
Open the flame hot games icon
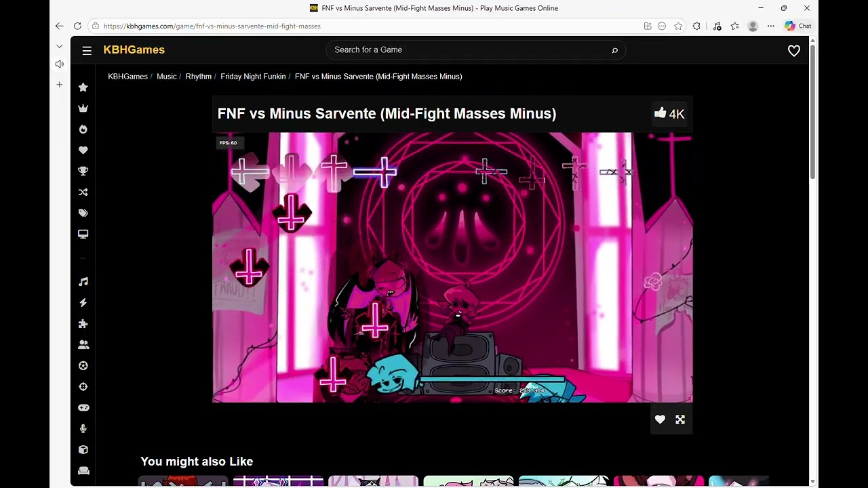(83, 129)
